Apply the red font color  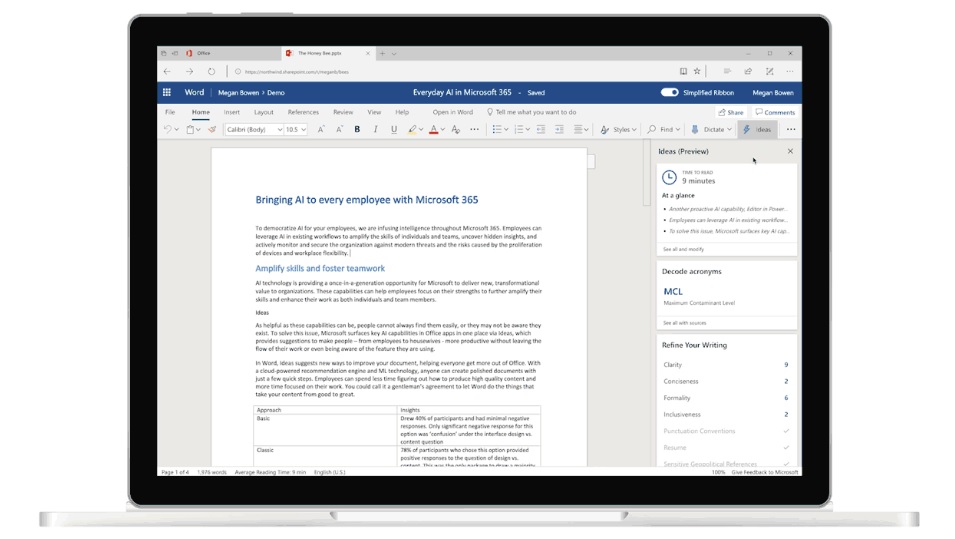pos(434,130)
